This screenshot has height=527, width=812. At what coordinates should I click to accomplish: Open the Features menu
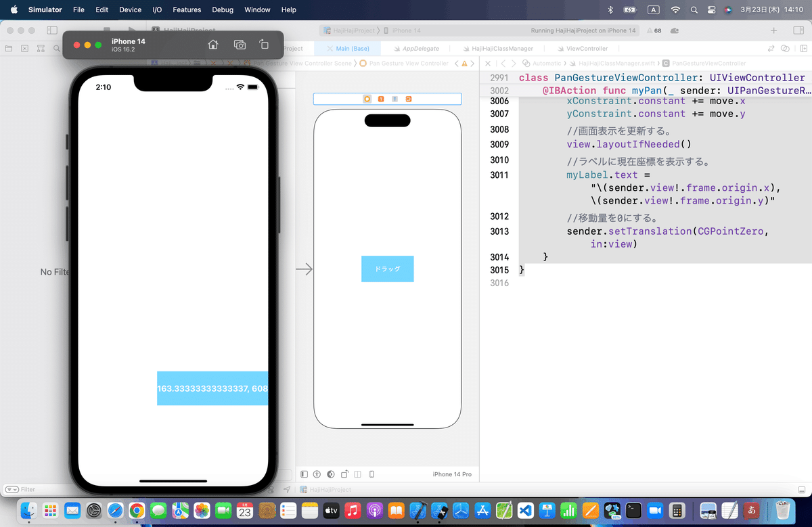(x=187, y=9)
